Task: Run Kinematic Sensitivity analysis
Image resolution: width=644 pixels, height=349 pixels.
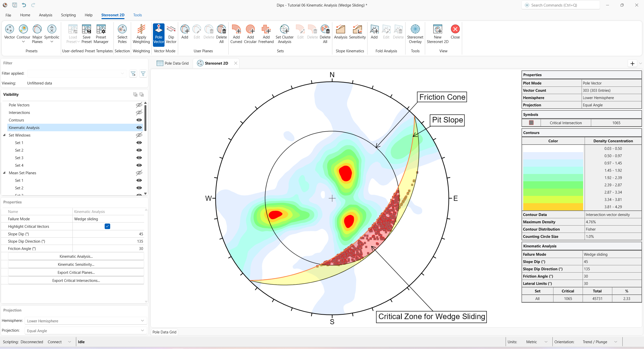Action: [x=76, y=264]
